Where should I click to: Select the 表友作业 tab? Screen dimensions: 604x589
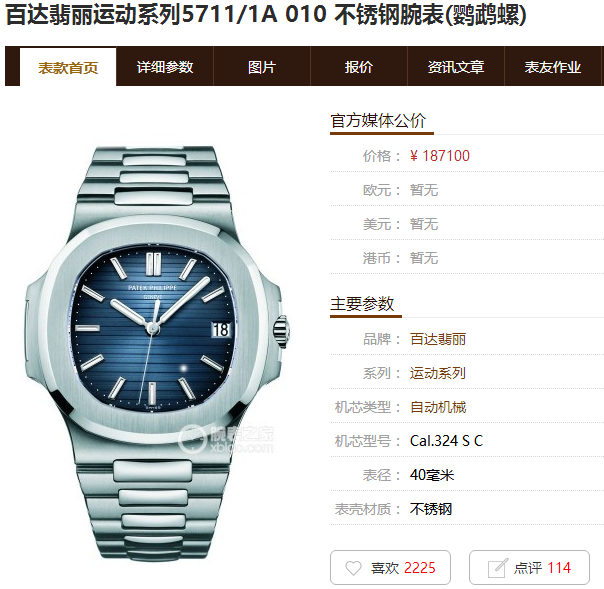[x=553, y=67]
